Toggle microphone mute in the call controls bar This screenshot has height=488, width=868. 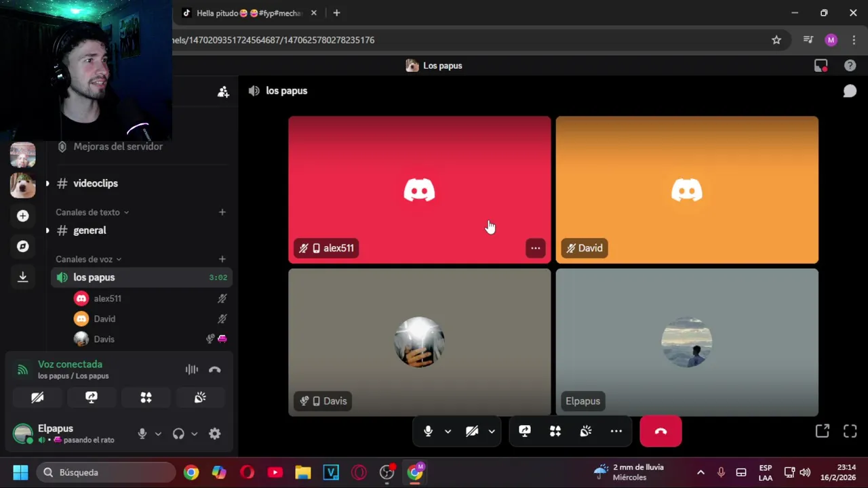(x=428, y=431)
